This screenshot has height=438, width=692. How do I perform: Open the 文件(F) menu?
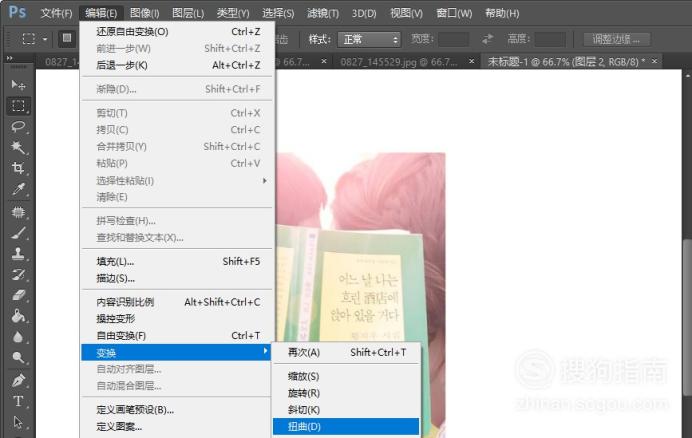[56, 13]
